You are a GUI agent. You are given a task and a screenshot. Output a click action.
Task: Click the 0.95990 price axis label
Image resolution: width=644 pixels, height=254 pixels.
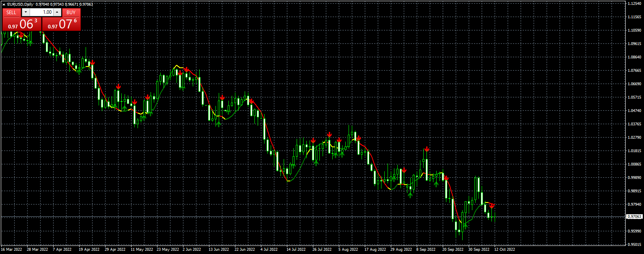(x=634, y=231)
